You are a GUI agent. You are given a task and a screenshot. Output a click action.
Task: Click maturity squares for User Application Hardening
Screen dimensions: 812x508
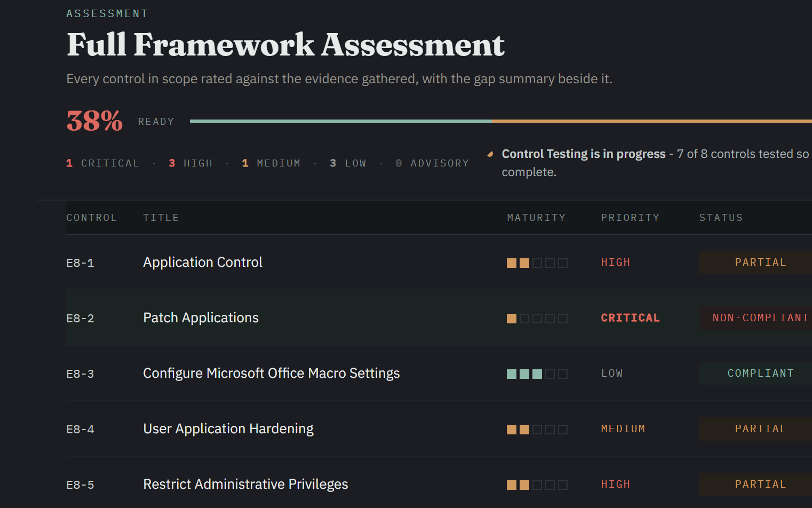[537, 430]
